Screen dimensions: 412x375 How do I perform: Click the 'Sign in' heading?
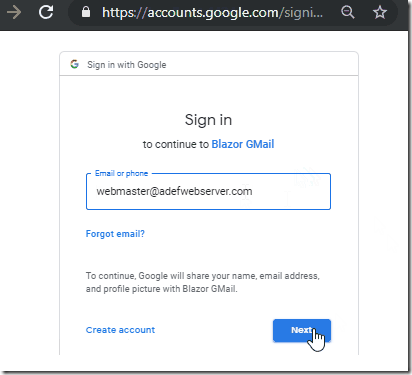[x=208, y=120]
